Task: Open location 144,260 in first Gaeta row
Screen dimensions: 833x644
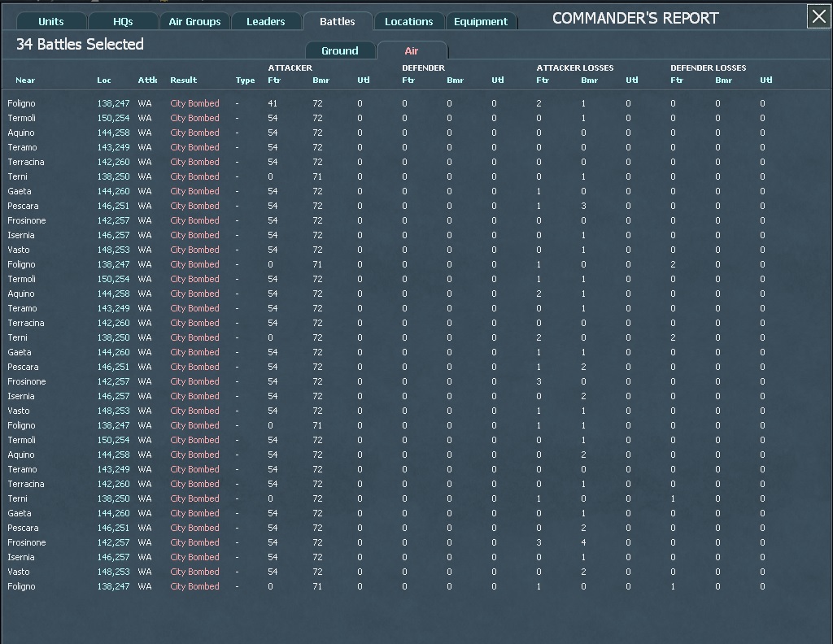Action: (x=113, y=191)
